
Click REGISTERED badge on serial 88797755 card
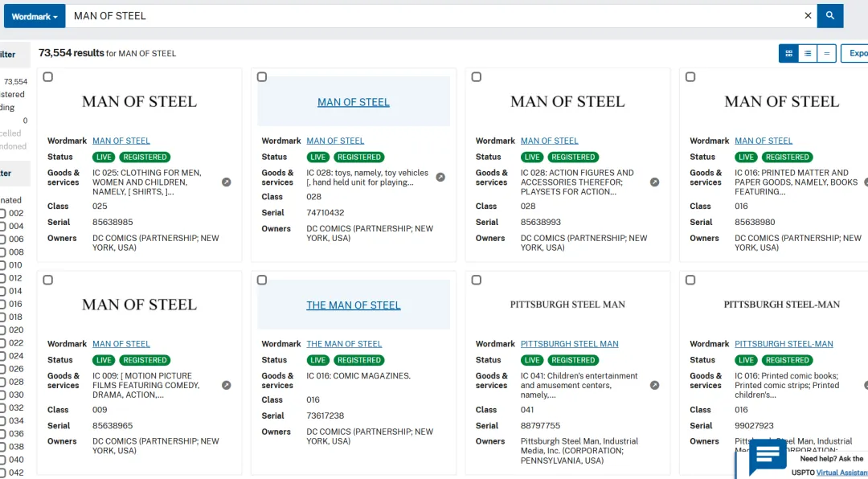(x=573, y=361)
